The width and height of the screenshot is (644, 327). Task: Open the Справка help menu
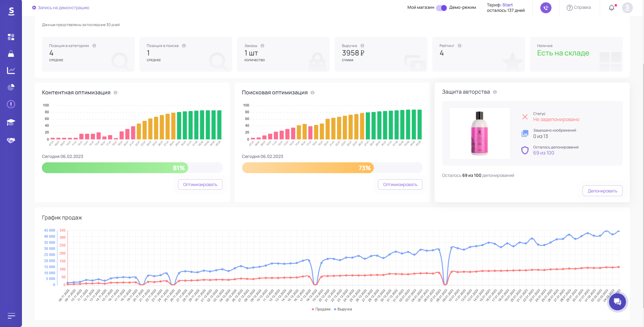click(x=578, y=8)
